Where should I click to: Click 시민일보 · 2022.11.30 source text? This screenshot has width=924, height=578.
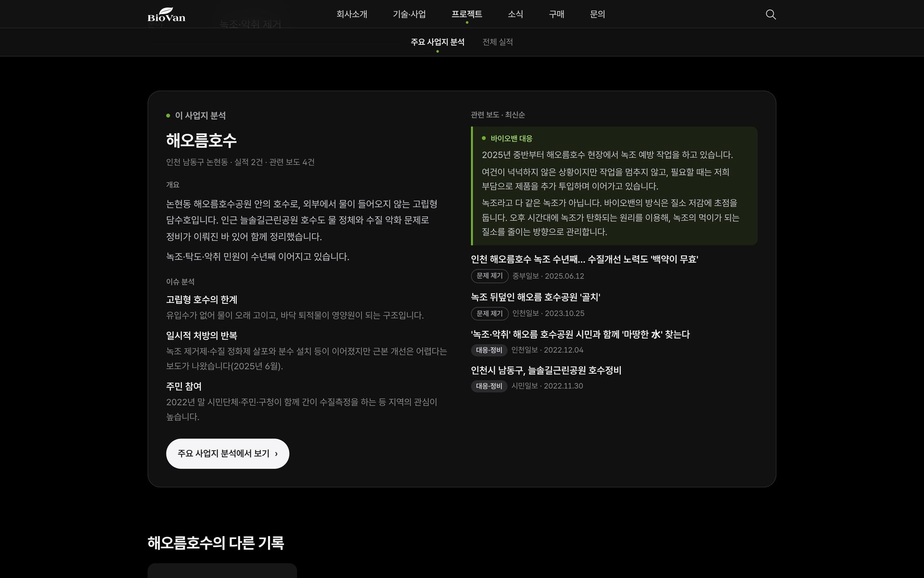547,386
